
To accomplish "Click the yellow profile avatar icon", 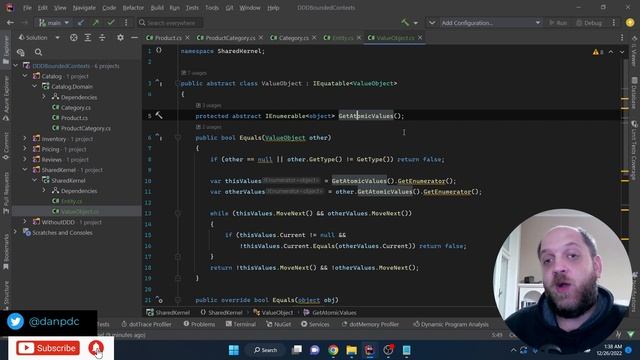I will click(x=630, y=23).
